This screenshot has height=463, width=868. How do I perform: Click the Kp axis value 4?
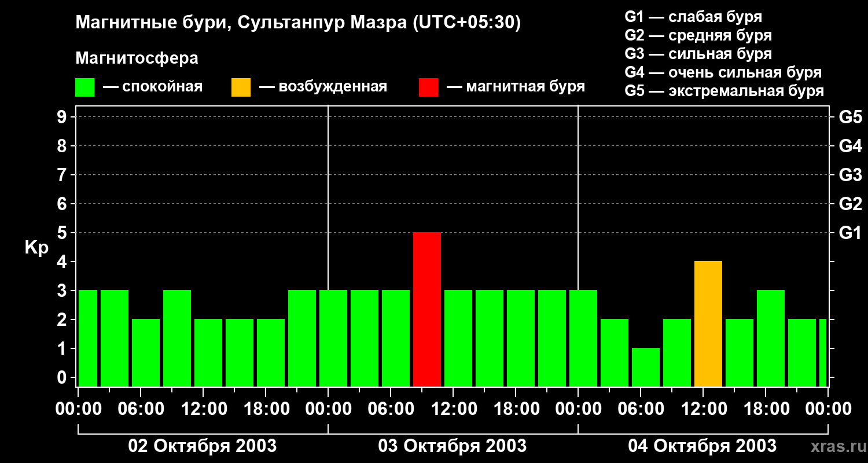tap(63, 262)
